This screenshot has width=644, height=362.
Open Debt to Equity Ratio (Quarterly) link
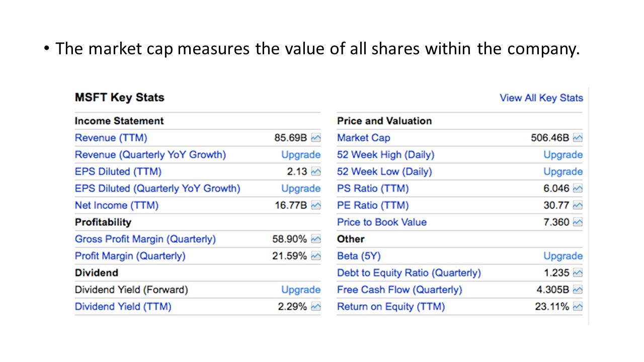tap(409, 273)
